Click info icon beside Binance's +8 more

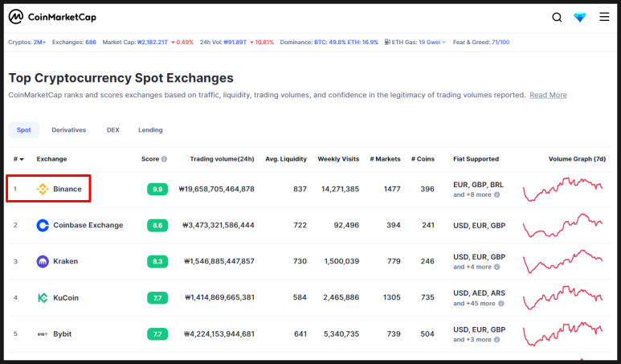(x=496, y=195)
